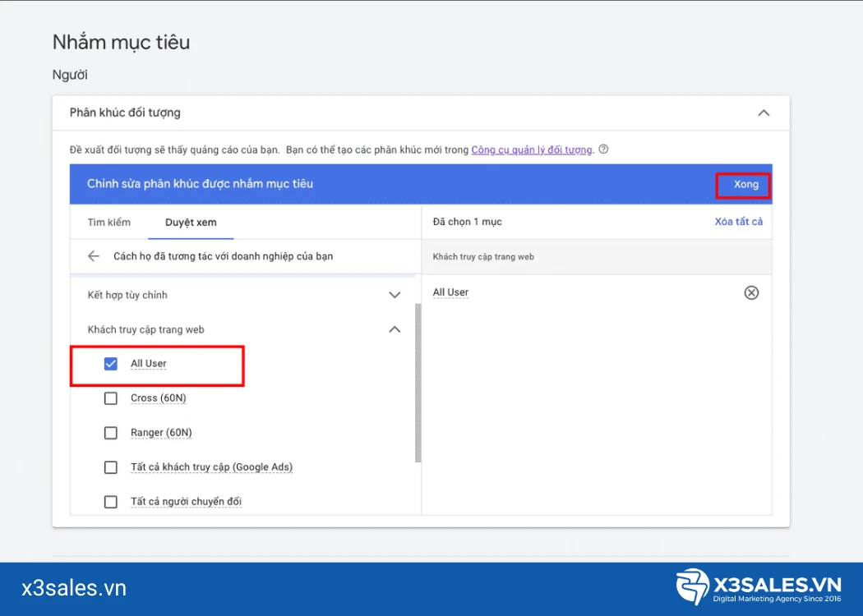Collapse the Phân khúc đối tượng panel chevron
863x616 pixels.
764,113
